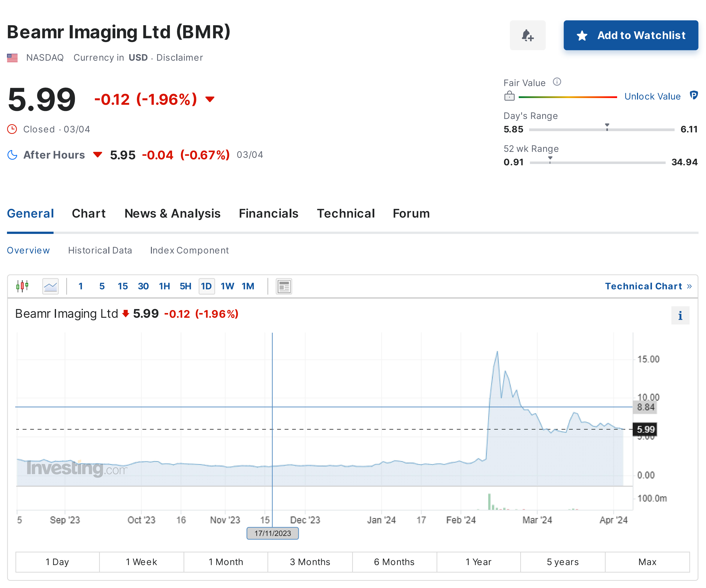Select the 6 Months time range
This screenshot has height=588, width=706.
coord(394,562)
